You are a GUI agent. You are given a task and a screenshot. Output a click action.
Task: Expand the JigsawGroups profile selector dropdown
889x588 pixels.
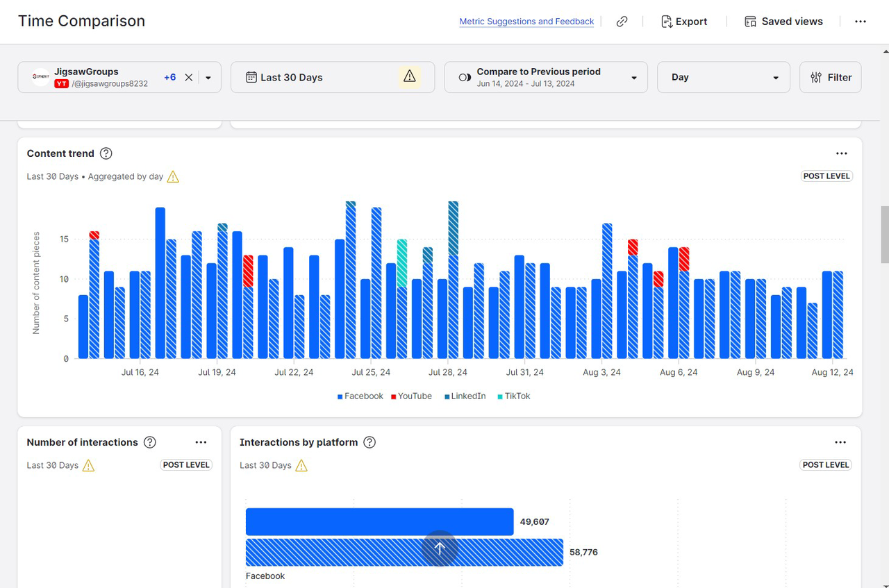(208, 78)
